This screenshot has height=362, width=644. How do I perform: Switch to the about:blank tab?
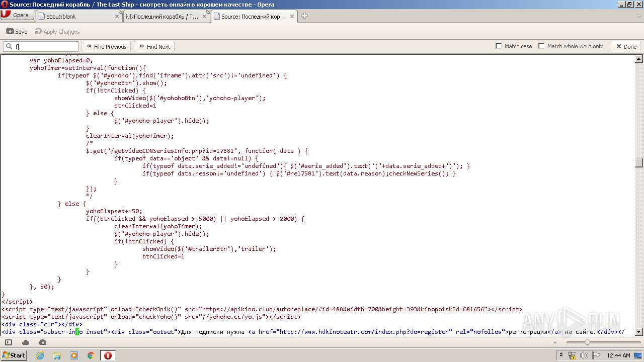[79, 16]
